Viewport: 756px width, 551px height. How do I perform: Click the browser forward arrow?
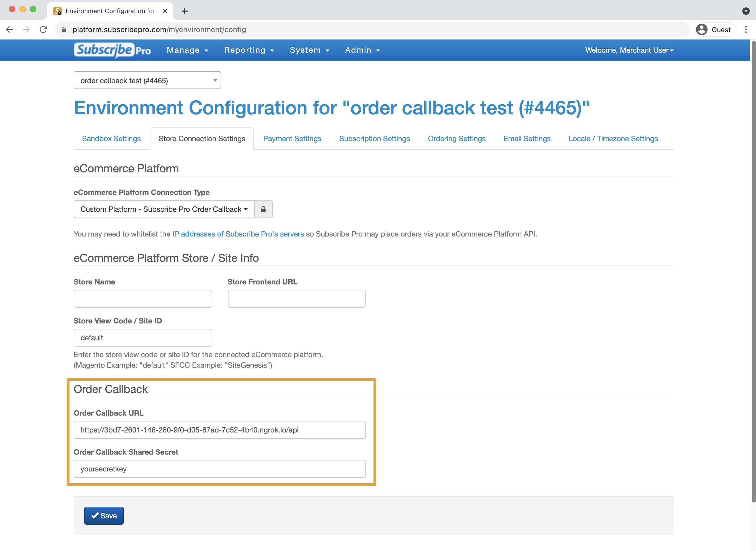26,29
